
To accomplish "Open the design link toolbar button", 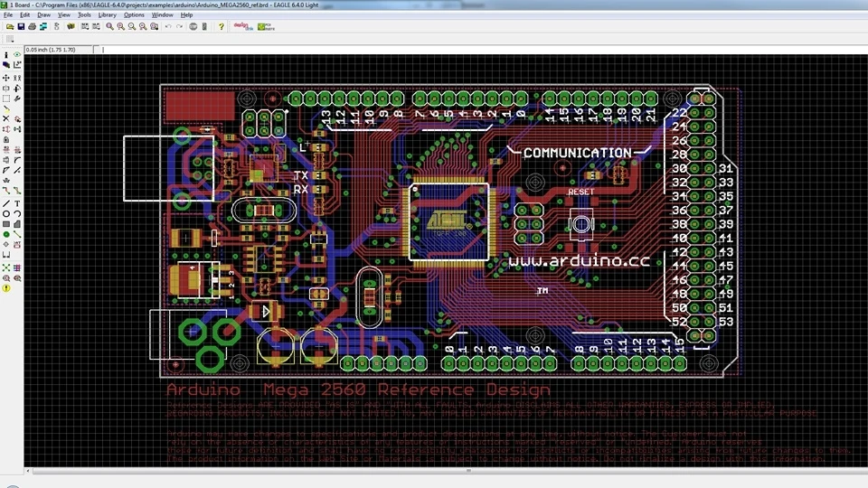I will (243, 26).
